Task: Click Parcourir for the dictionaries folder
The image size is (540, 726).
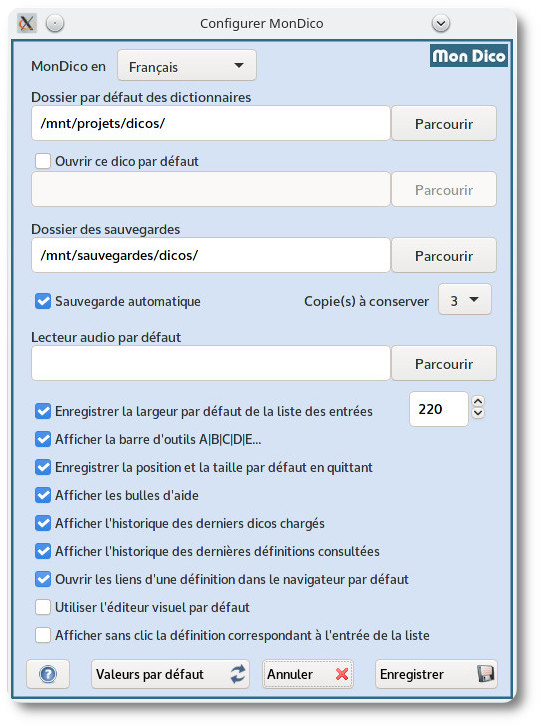Action: [444, 124]
